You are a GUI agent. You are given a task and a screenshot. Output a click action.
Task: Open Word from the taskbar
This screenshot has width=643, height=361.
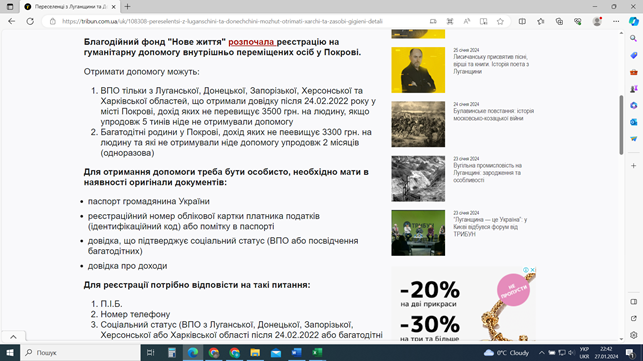point(296,352)
